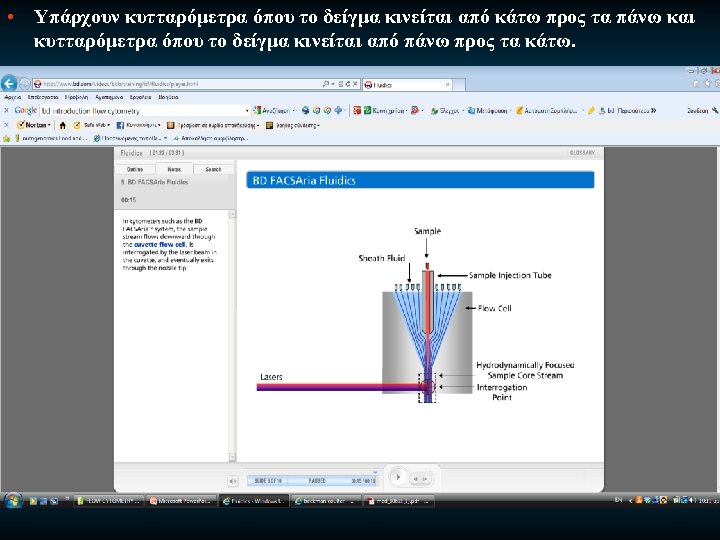This screenshot has height=540, width=720.
Task: Click the Αυτόματη Συμπλήρωση autofill button
Action: click(x=546, y=111)
